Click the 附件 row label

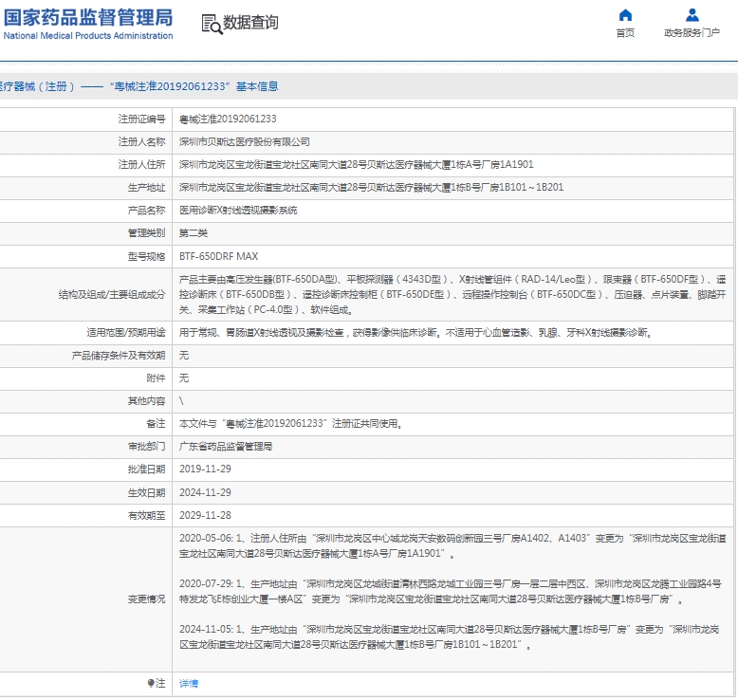[x=156, y=378]
